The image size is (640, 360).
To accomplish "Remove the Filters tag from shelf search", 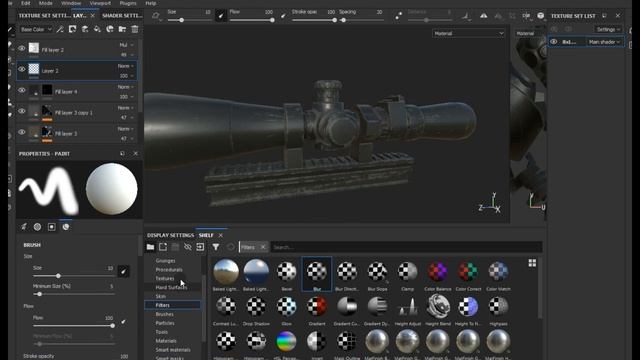I will pos(263,247).
